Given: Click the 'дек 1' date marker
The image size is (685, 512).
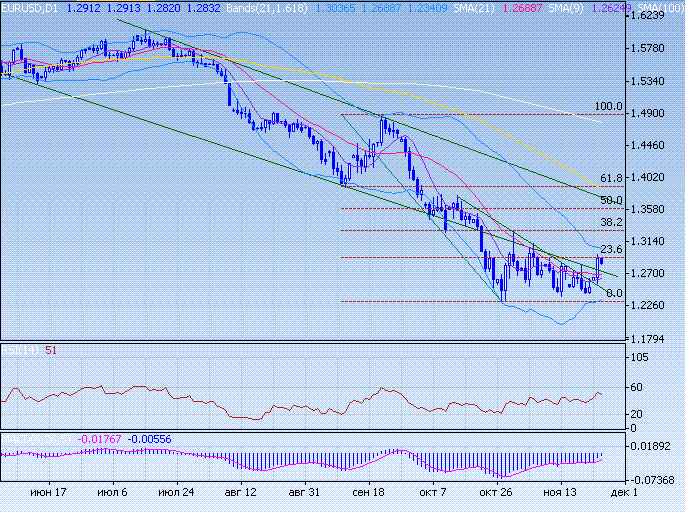Looking at the screenshot, I should coord(621,493).
